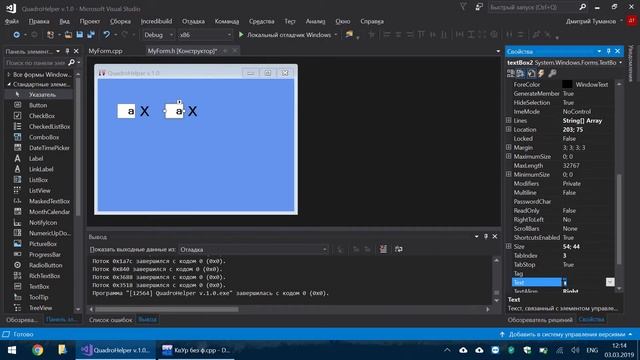Click the wrench property pages icon
640x360 pixels.
[x=552, y=73]
